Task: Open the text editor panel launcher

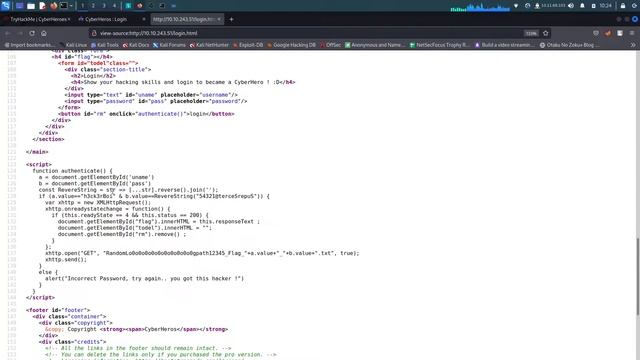Action: (x=42, y=6)
